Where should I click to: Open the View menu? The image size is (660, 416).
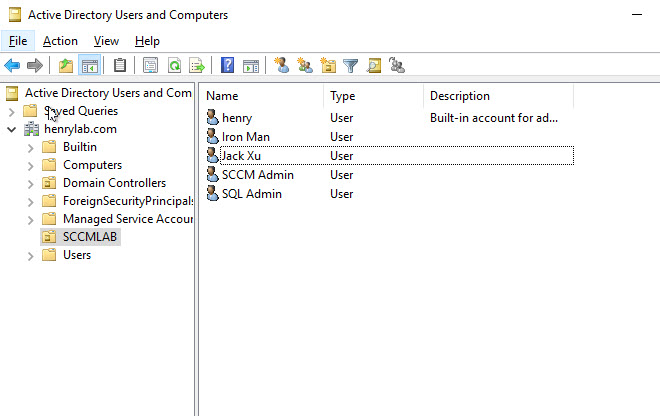pyautogui.click(x=106, y=41)
